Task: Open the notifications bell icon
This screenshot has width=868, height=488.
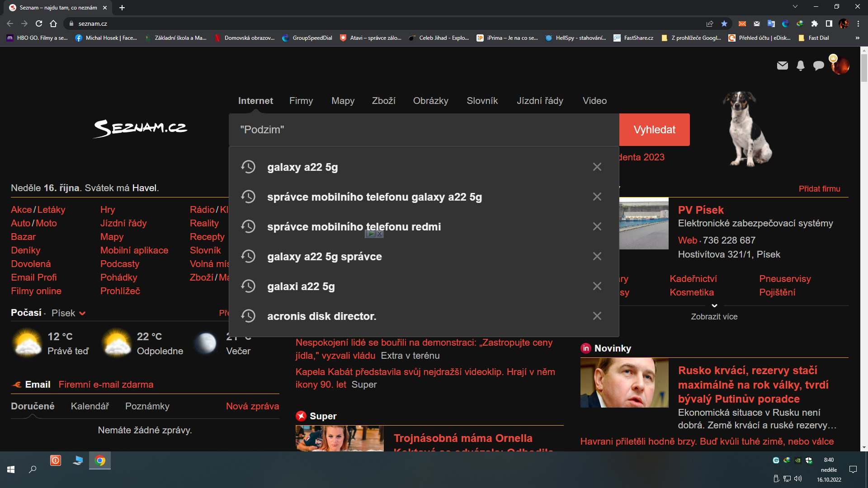Action: (x=800, y=66)
